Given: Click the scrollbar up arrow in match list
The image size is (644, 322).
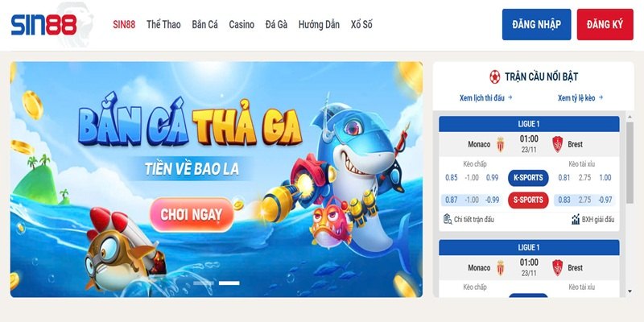Looking at the screenshot, I should pyautogui.click(x=630, y=117).
